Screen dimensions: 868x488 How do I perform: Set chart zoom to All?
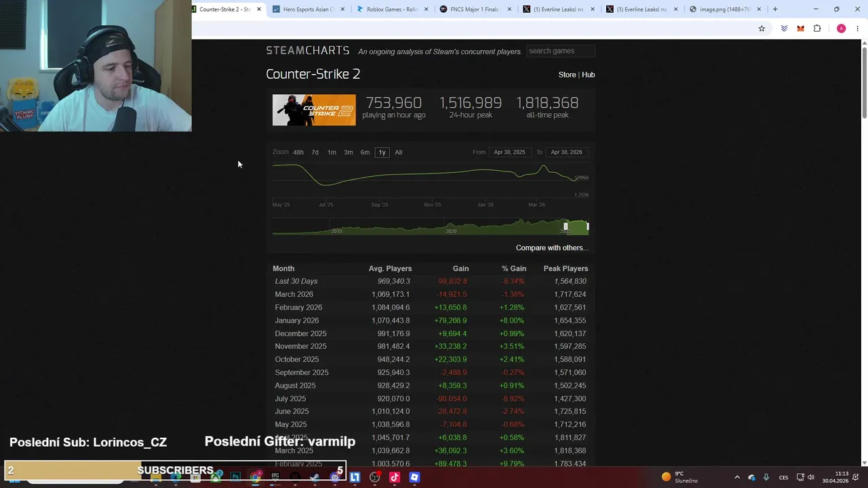click(x=398, y=152)
